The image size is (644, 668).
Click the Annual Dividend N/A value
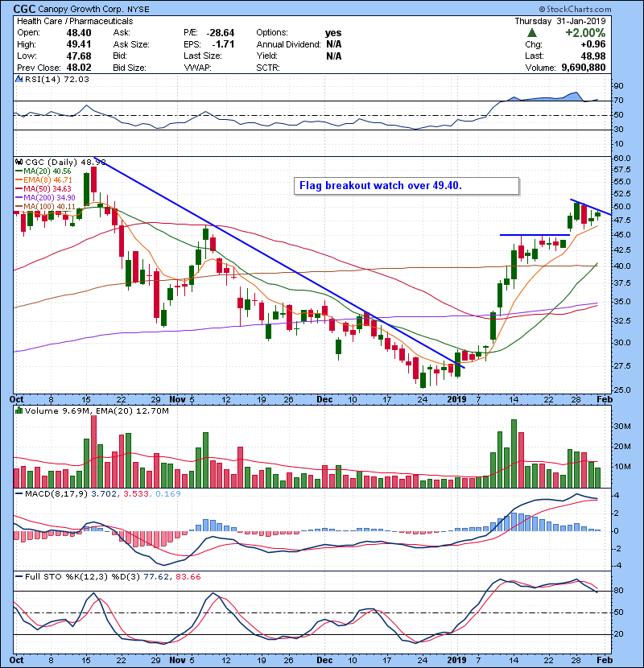tap(334, 44)
